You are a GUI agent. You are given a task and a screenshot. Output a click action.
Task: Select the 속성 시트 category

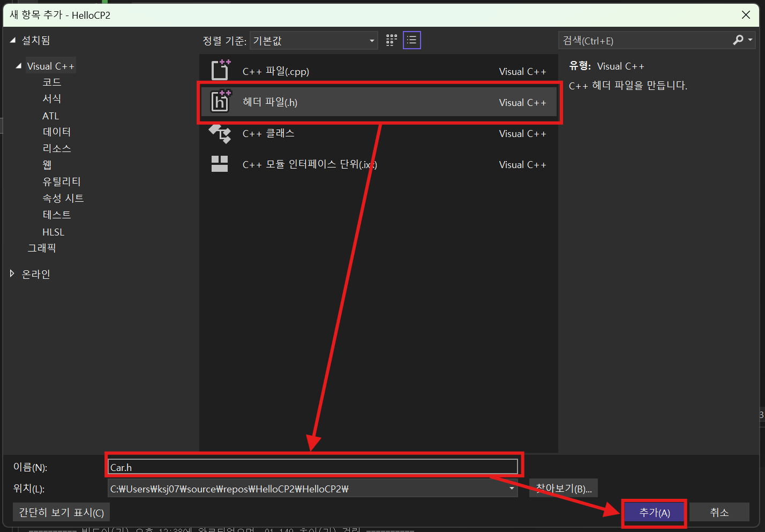(63, 198)
